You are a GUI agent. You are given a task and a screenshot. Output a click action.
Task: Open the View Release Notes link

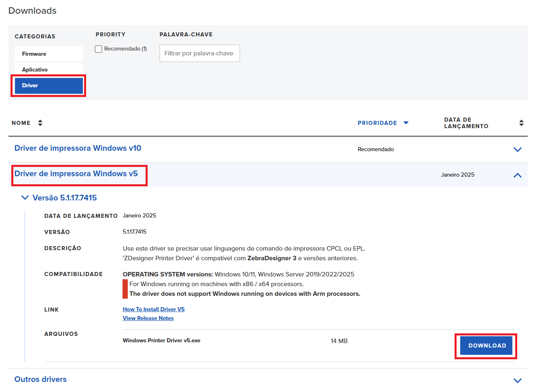coord(148,318)
